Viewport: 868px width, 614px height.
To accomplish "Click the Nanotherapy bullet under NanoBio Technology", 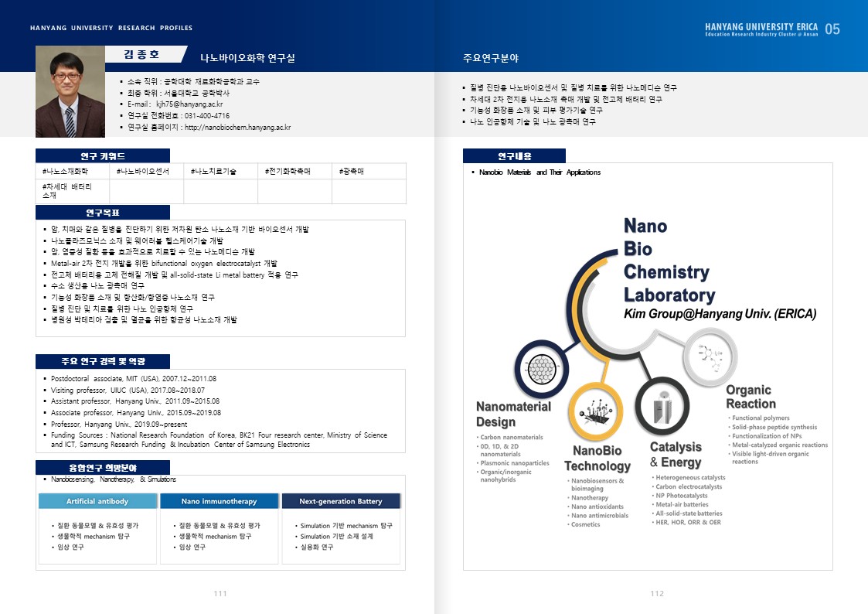I will coord(590,498).
